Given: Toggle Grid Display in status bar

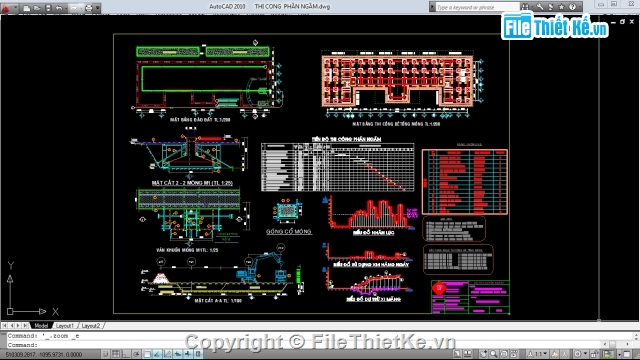Looking at the screenshot, I should point(116,354).
